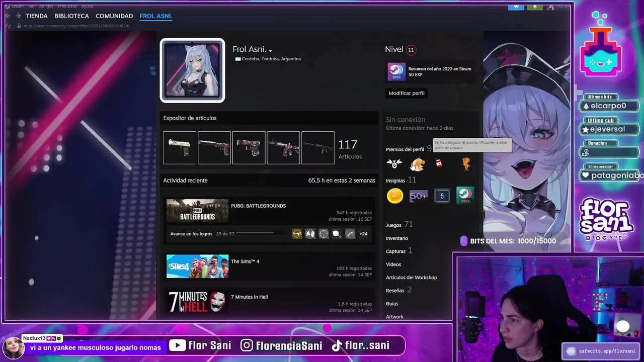Open the 7 Minutes in Hell banner

pos(197,302)
